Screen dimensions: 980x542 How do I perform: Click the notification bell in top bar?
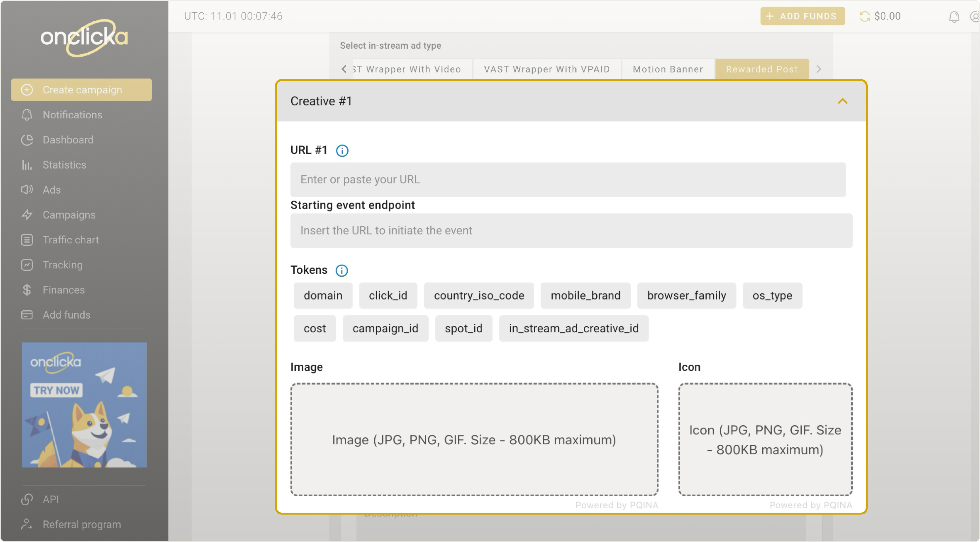click(x=954, y=17)
